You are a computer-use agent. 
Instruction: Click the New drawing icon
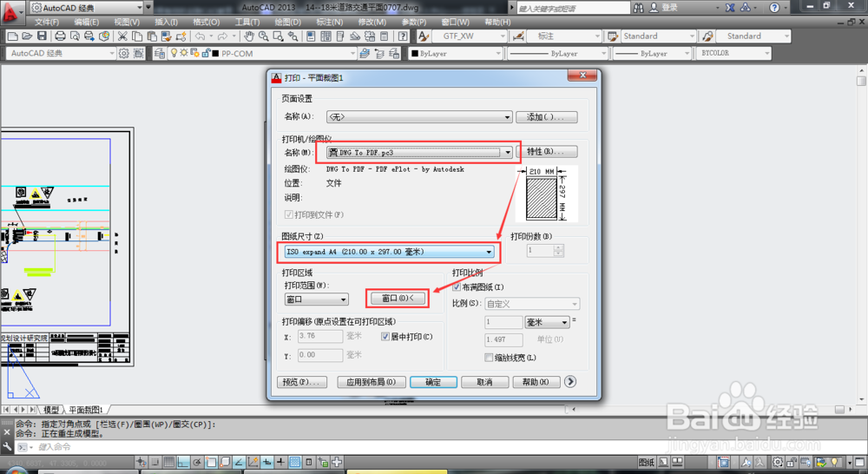pos(12,36)
